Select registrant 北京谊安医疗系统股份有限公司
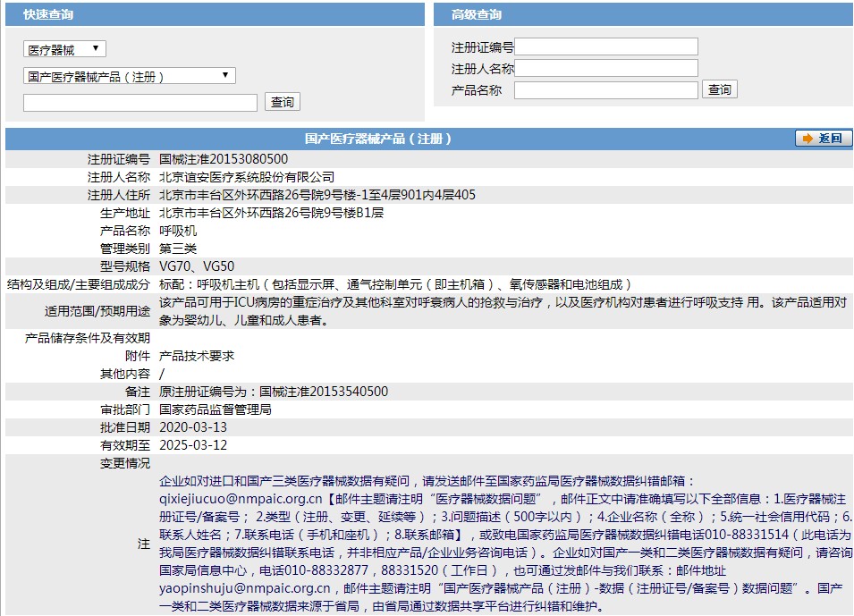Screen dimensions: 854x616 coord(247,177)
